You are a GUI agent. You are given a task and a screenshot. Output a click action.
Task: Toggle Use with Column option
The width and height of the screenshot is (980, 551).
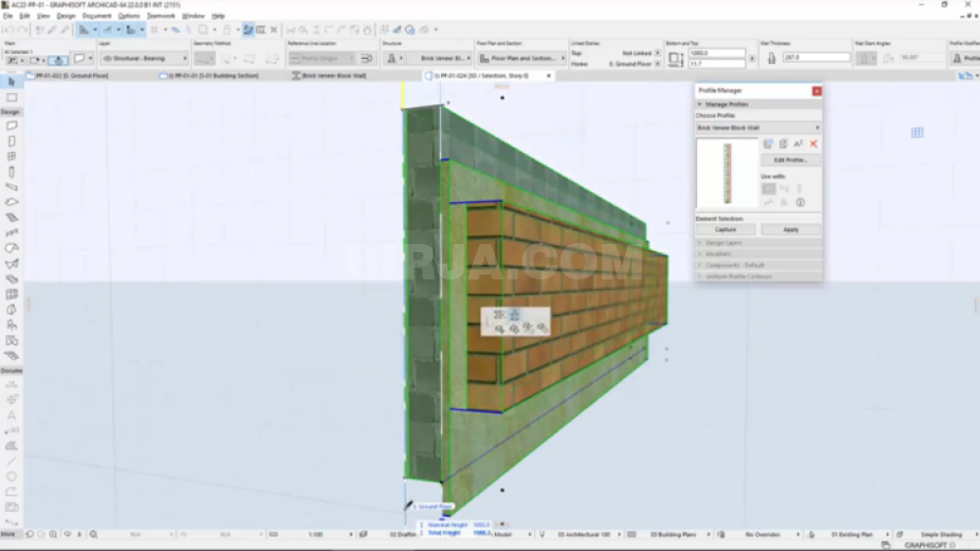pyautogui.click(x=800, y=188)
